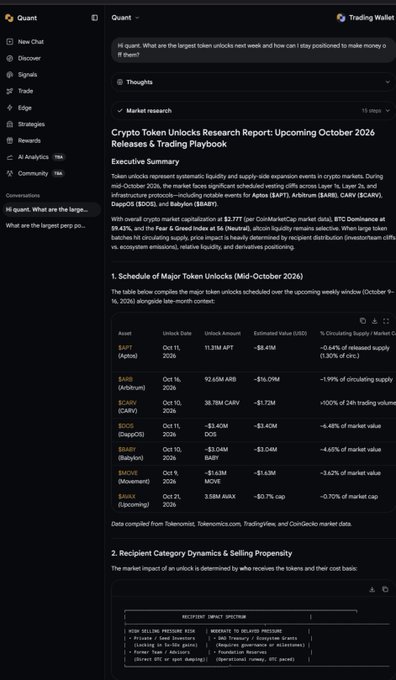Collapse the sidebar with the panel icon
Screen dimensions: 396x680
tap(95, 18)
